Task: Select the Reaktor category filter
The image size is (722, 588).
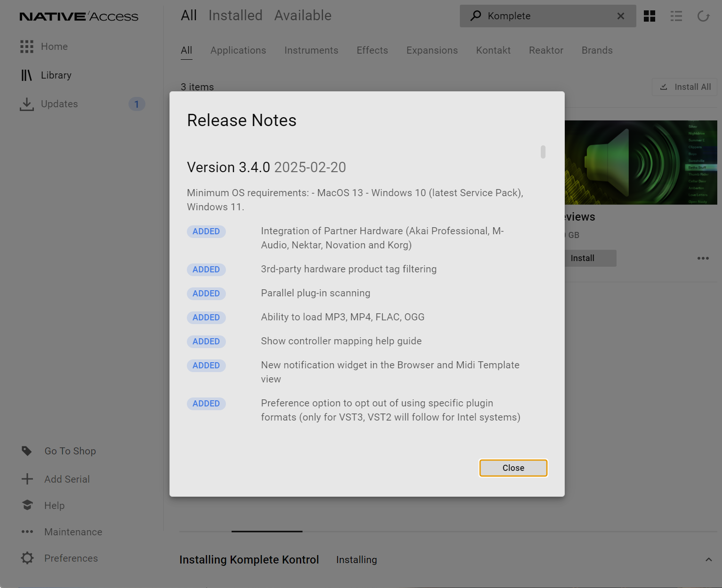Action: 546,50
